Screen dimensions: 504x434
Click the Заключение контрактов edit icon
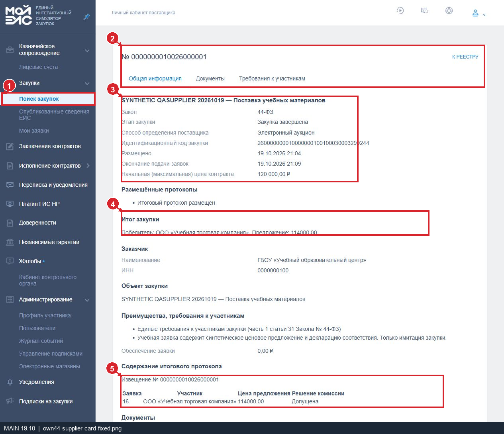click(10, 147)
